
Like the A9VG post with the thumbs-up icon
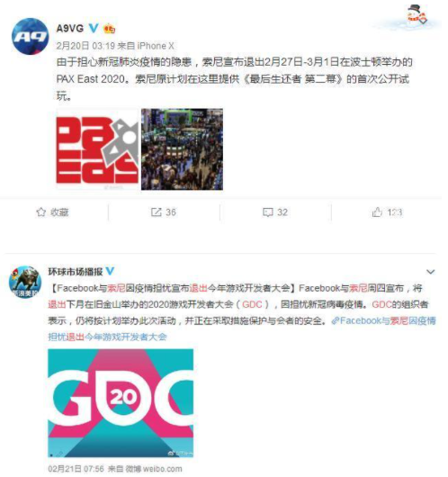pyautogui.click(x=377, y=212)
